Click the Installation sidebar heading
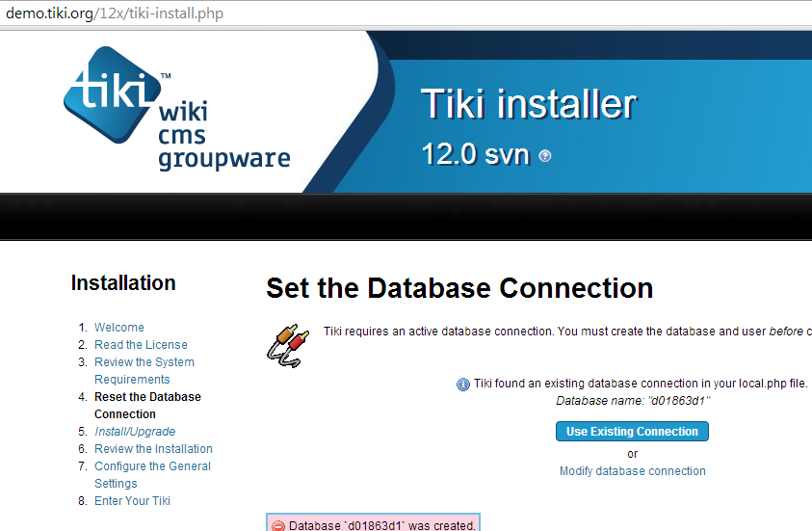The height and width of the screenshot is (531, 812). coord(123,283)
